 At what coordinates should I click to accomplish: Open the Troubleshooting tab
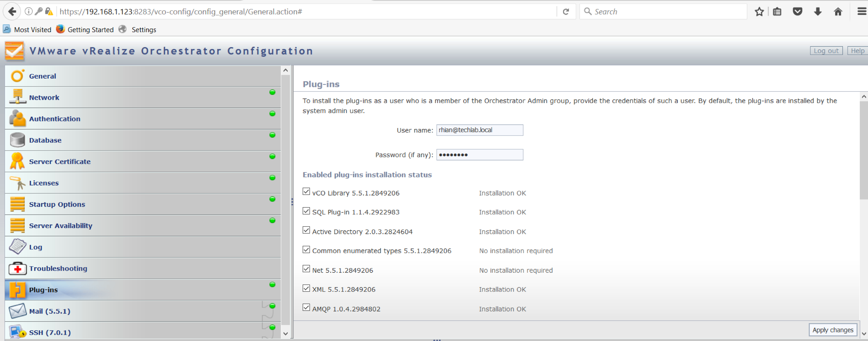pos(143,268)
